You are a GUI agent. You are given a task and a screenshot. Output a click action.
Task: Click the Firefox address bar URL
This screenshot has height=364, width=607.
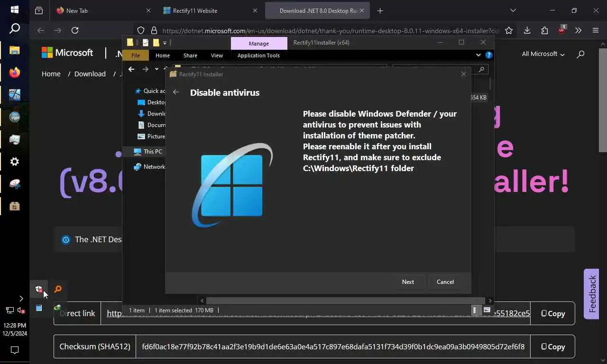tap(331, 31)
